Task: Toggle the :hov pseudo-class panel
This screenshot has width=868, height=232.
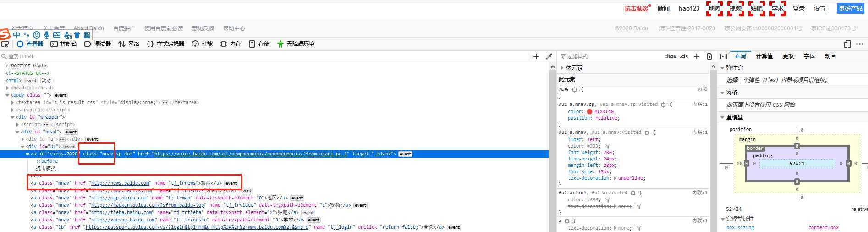Action: click(671, 56)
